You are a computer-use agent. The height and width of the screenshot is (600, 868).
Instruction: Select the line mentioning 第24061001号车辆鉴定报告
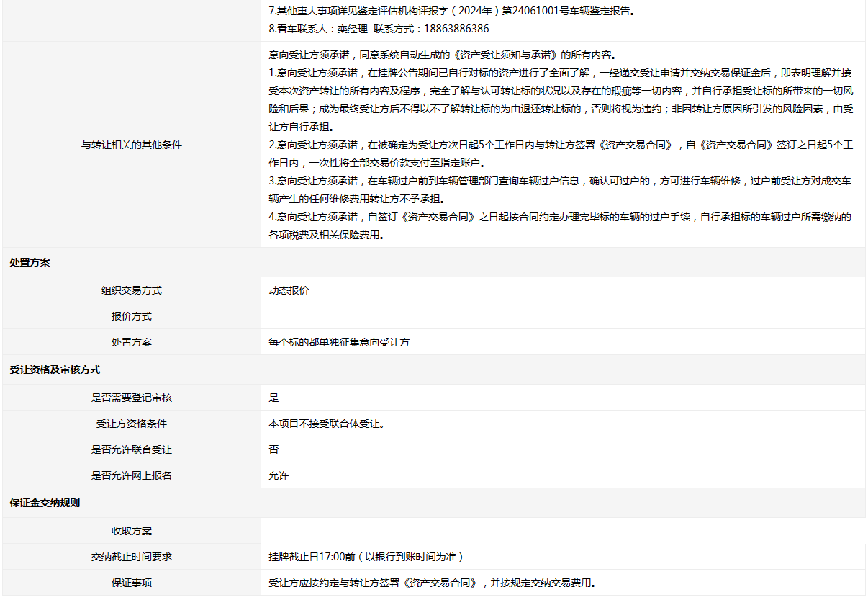(x=451, y=11)
